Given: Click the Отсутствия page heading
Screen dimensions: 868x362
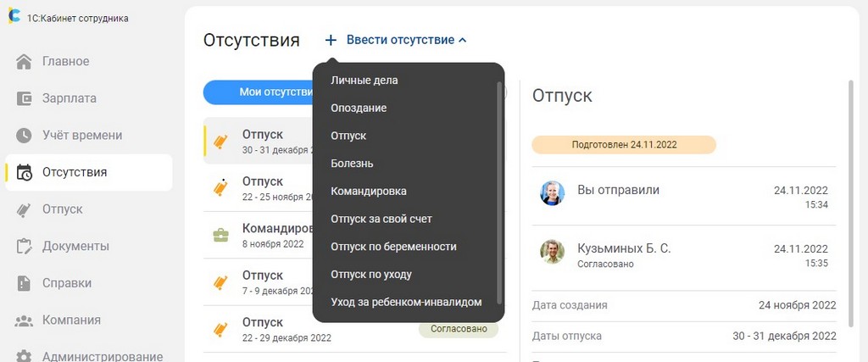Looking at the screenshot, I should 251,40.
